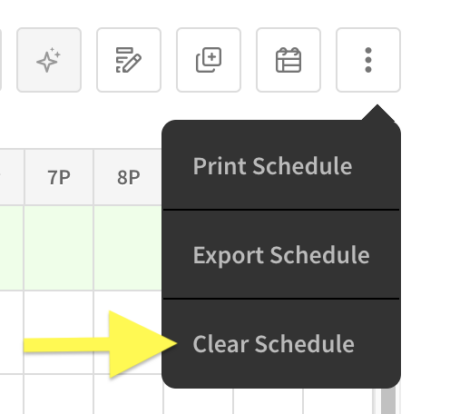Image resolution: width=450 pixels, height=414 pixels.
Task: Open the calendar template icon button
Action: [x=288, y=60]
